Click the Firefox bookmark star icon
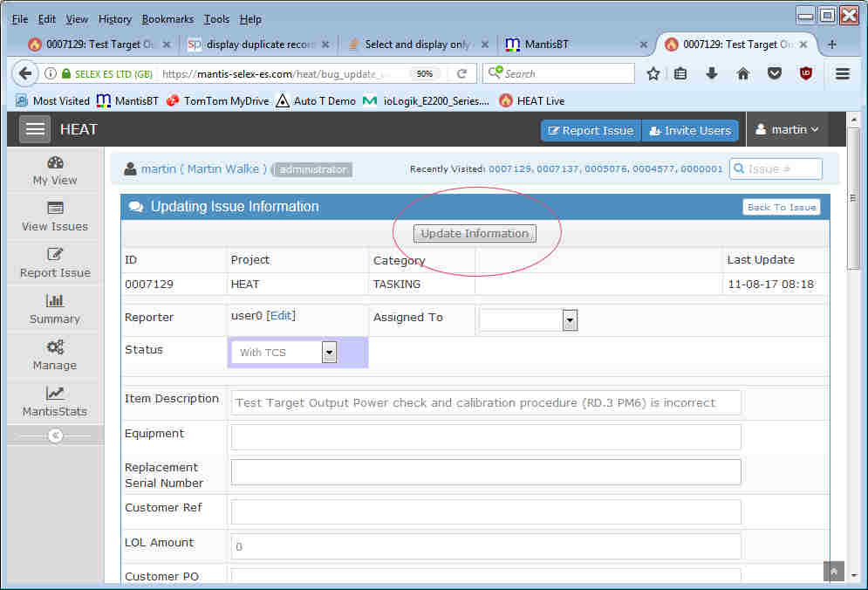 [x=653, y=74]
